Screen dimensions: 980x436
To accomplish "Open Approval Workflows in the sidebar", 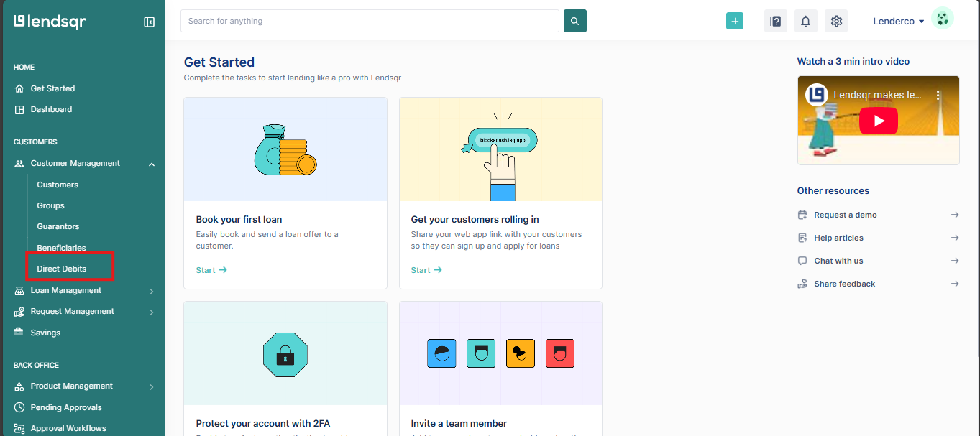I will [68, 428].
